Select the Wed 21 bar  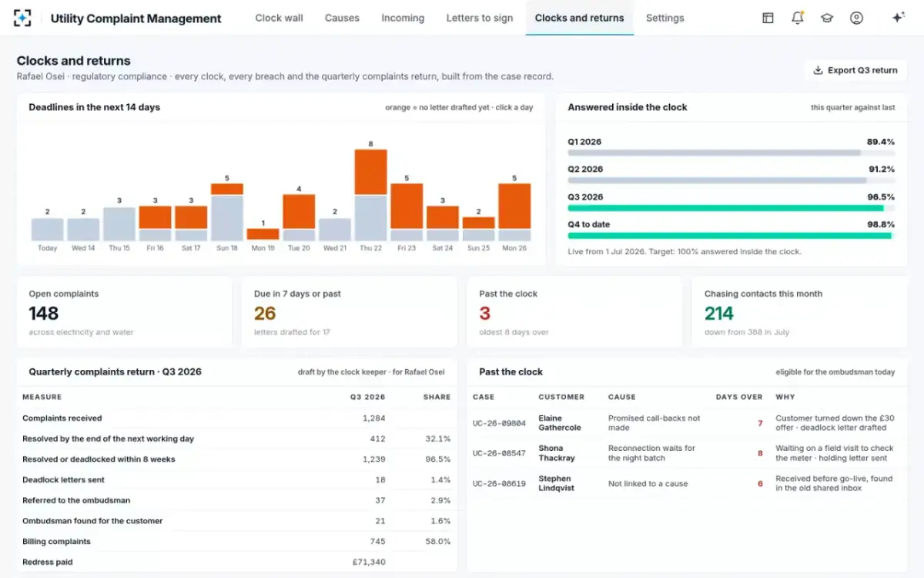point(335,230)
